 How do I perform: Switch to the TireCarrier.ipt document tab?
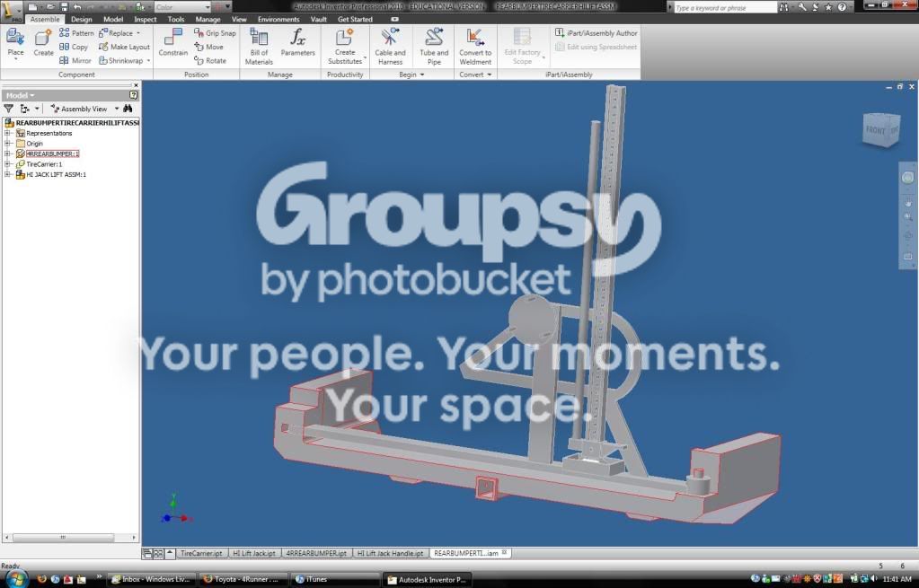click(x=201, y=553)
